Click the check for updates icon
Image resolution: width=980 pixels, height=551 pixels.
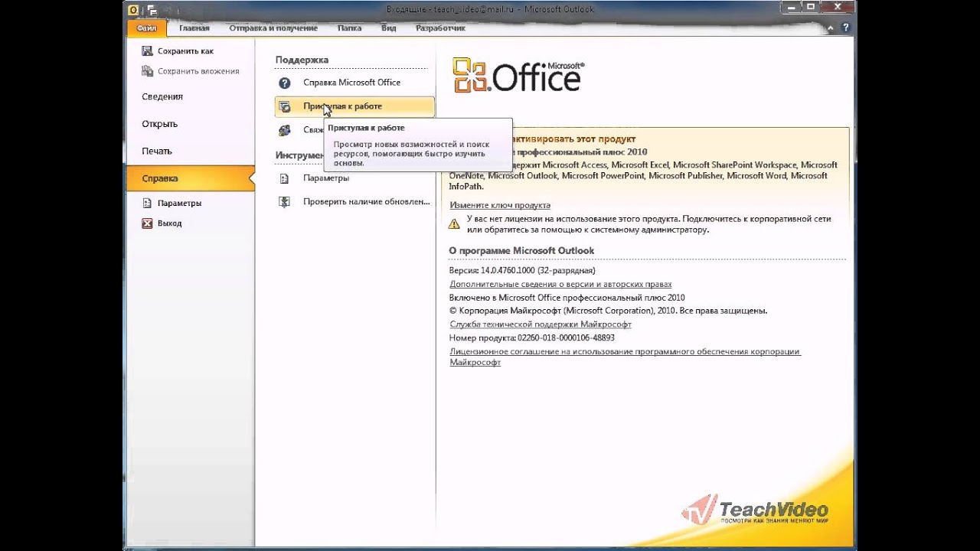[285, 202]
